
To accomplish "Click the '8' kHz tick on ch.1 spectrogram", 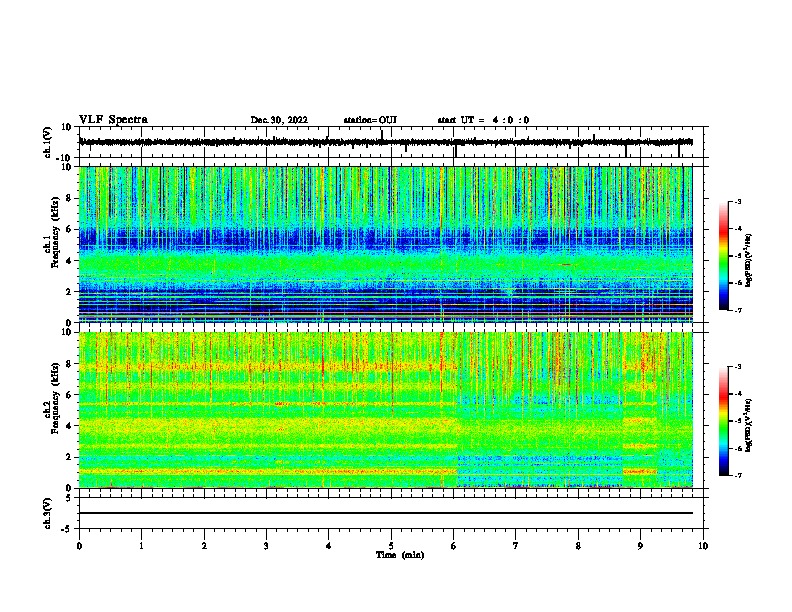I will click(69, 198).
